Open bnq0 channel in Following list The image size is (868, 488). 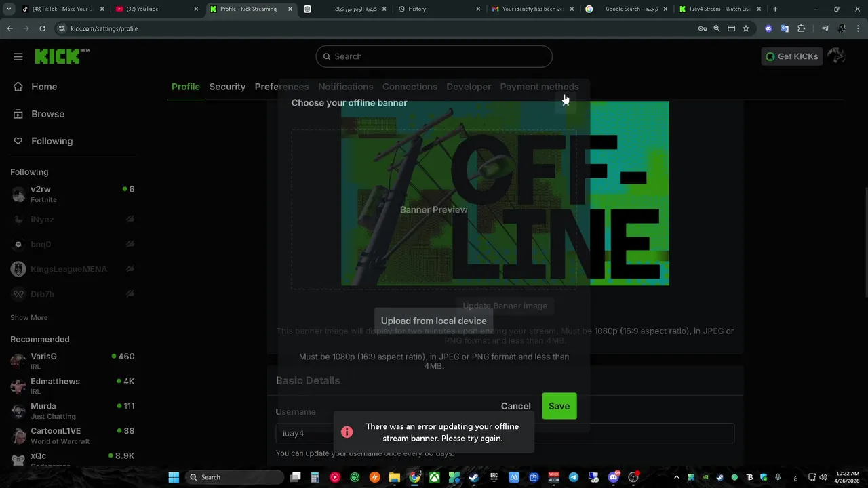click(x=73, y=244)
